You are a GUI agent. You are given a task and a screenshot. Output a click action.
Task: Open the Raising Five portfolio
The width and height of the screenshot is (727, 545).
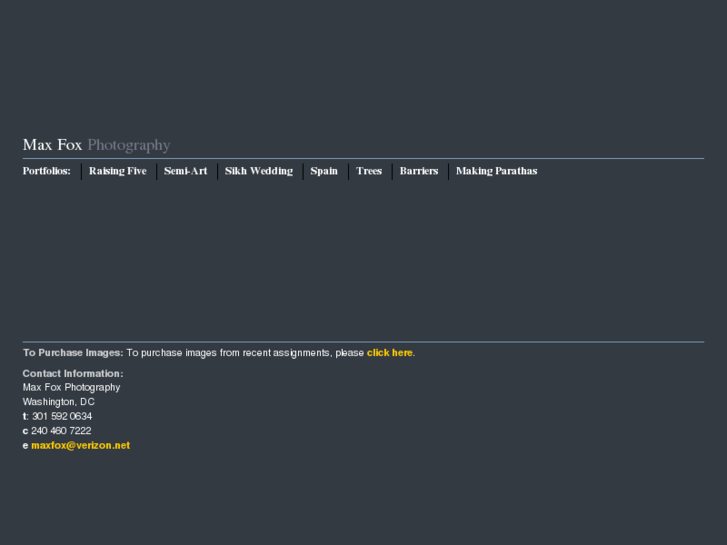(117, 171)
